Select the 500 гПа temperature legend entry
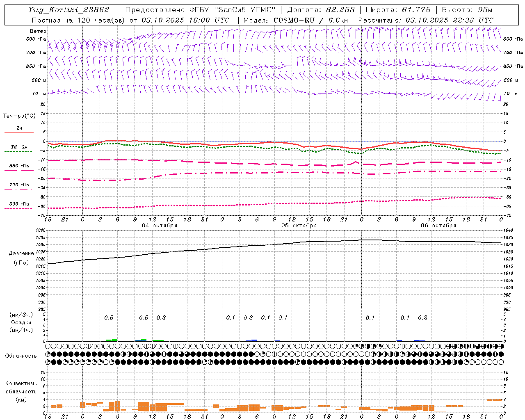The width and height of the screenshot is (525, 420). coord(19,204)
